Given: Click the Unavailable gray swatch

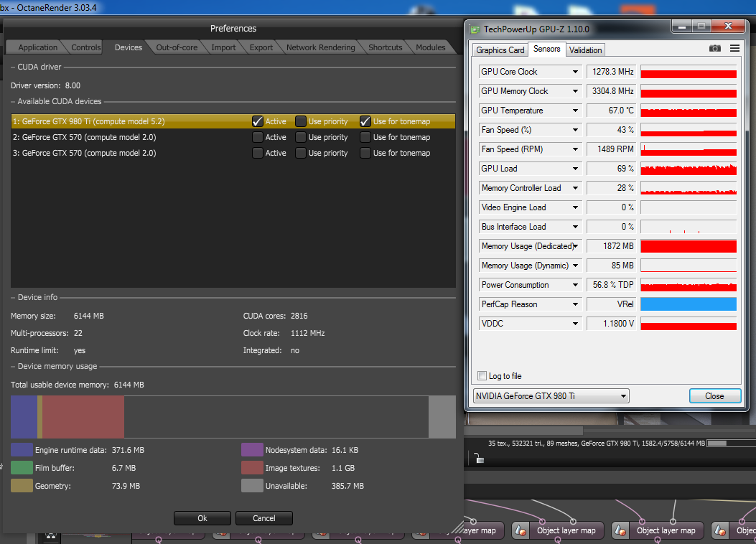Looking at the screenshot, I should click(252, 486).
